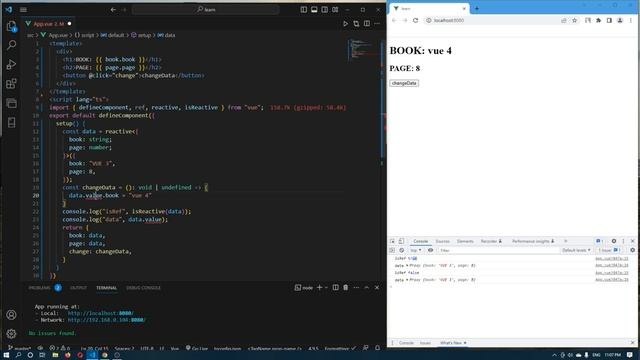Switch to the DevTools Elements tab
640x360 pixels.
point(465,241)
